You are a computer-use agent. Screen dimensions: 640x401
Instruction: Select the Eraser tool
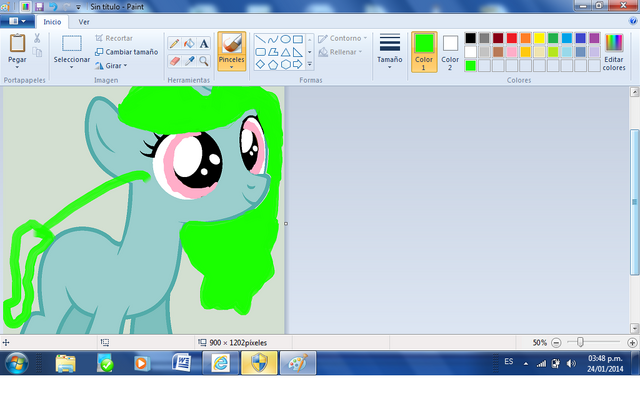point(175,61)
